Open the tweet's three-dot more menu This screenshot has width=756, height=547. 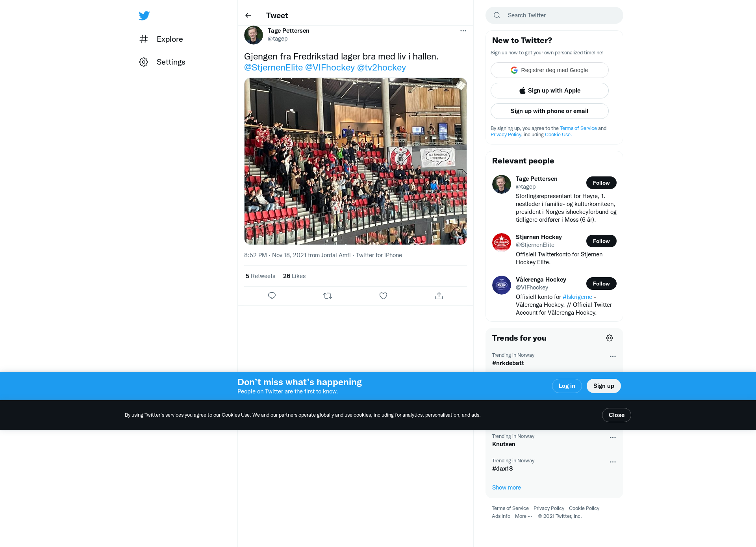[463, 31]
